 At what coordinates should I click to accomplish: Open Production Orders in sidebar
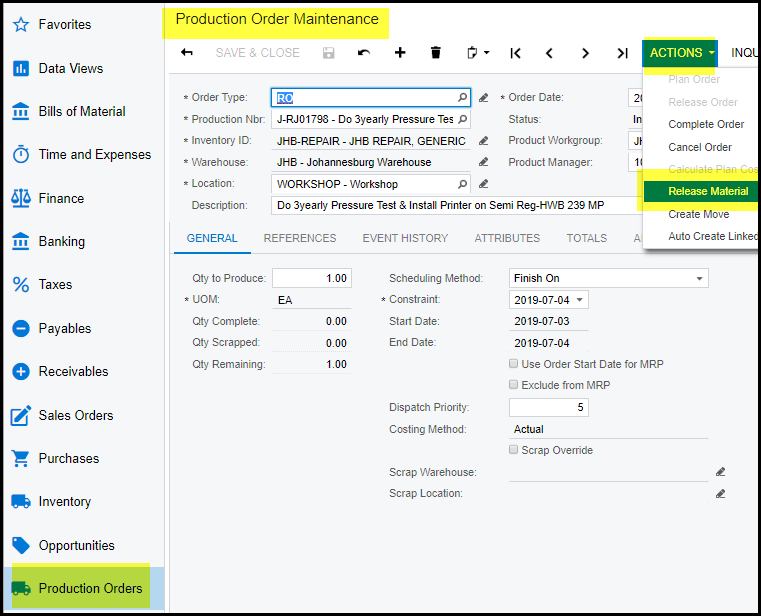(x=90, y=588)
